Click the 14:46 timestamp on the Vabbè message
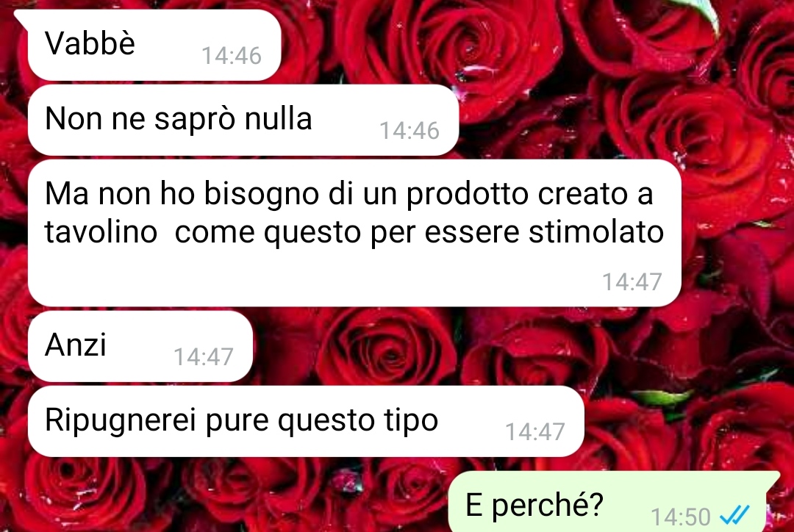 232,56
